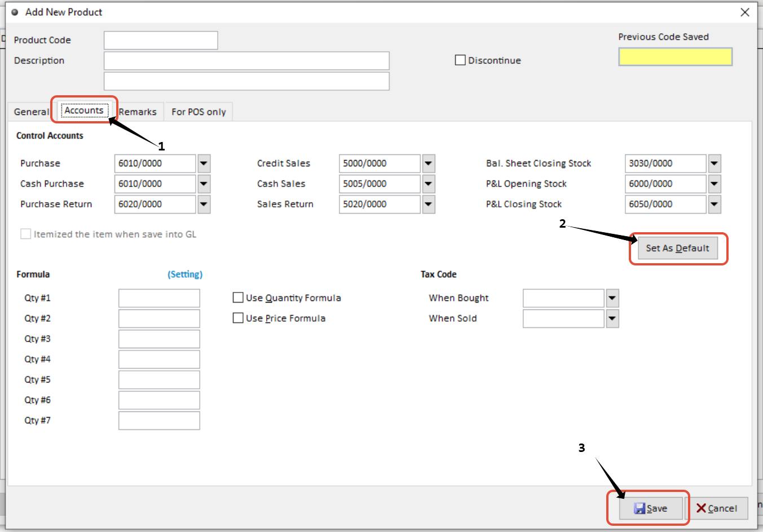
Task: Click the Cash Purchase account code field
Action: point(155,184)
